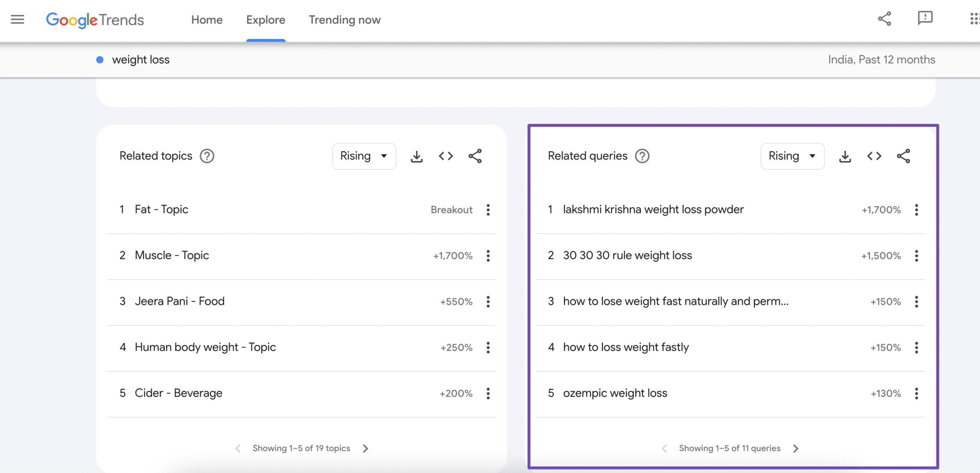Go to the Home tab
Viewport: 980px width, 473px height.
point(207,20)
